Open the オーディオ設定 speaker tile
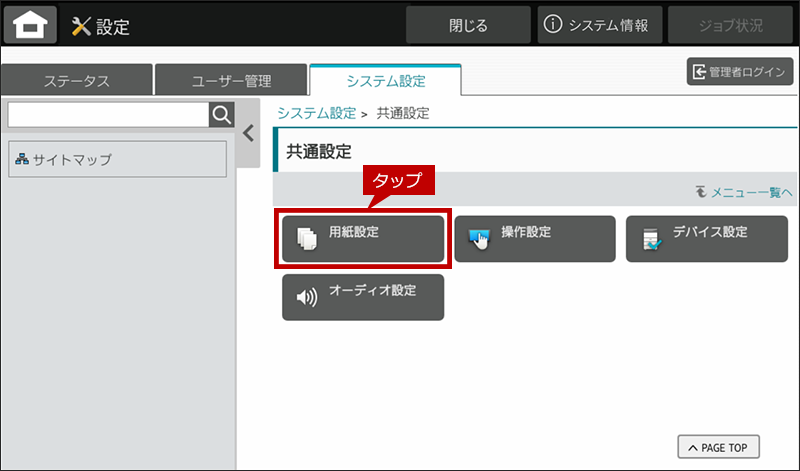Screen dimensions: 800x471 [x=363, y=297]
